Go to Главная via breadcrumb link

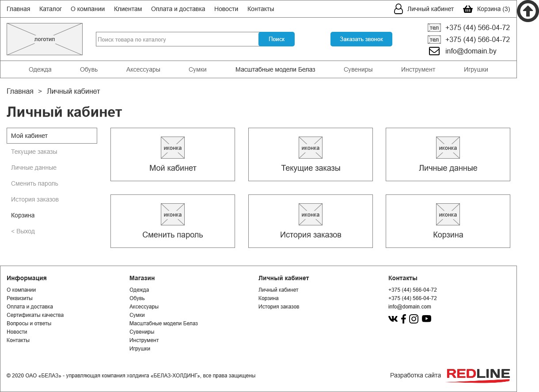tap(20, 91)
